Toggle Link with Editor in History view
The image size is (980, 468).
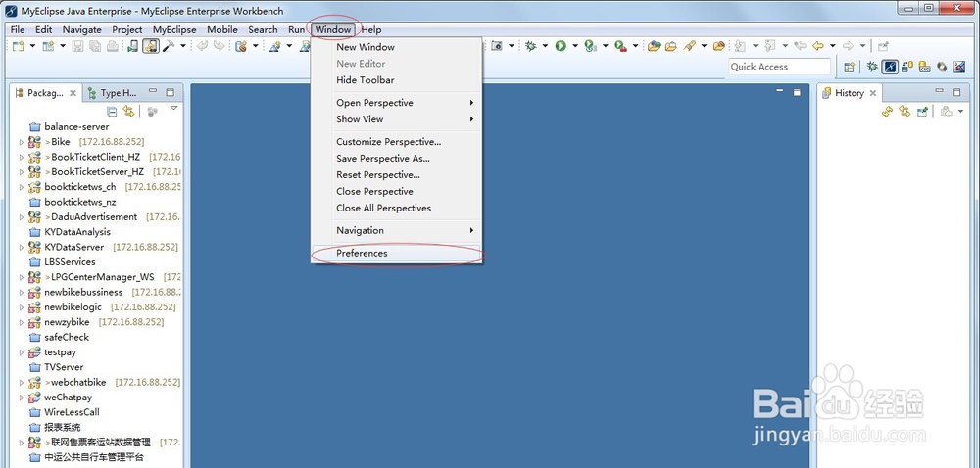click(905, 111)
